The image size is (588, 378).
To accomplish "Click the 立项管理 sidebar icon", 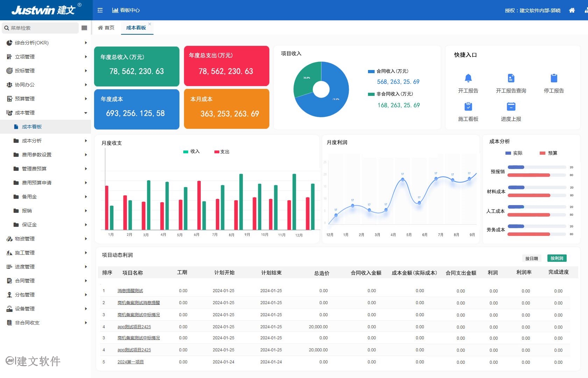I will pyautogui.click(x=9, y=57).
